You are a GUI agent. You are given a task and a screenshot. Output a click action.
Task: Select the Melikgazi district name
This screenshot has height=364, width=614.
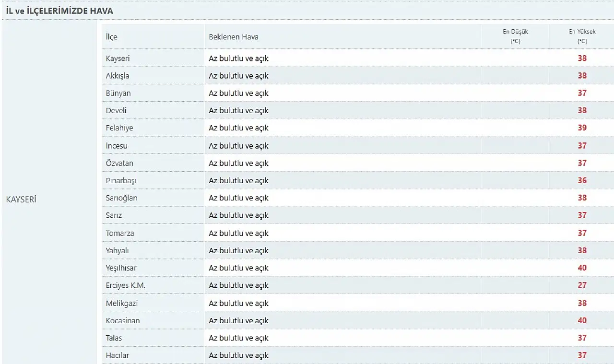(x=122, y=303)
